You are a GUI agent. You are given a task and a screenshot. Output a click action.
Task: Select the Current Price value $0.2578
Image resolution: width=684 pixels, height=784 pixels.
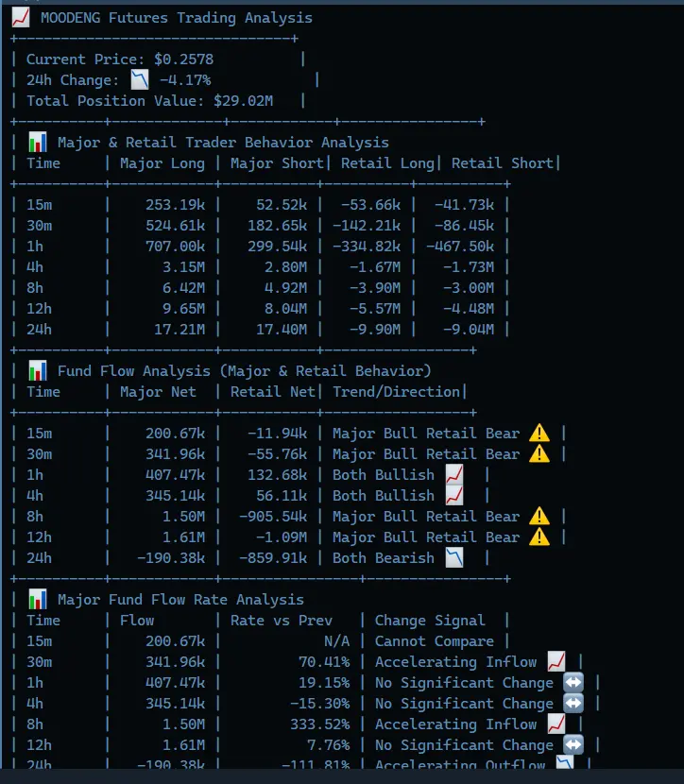click(x=183, y=59)
